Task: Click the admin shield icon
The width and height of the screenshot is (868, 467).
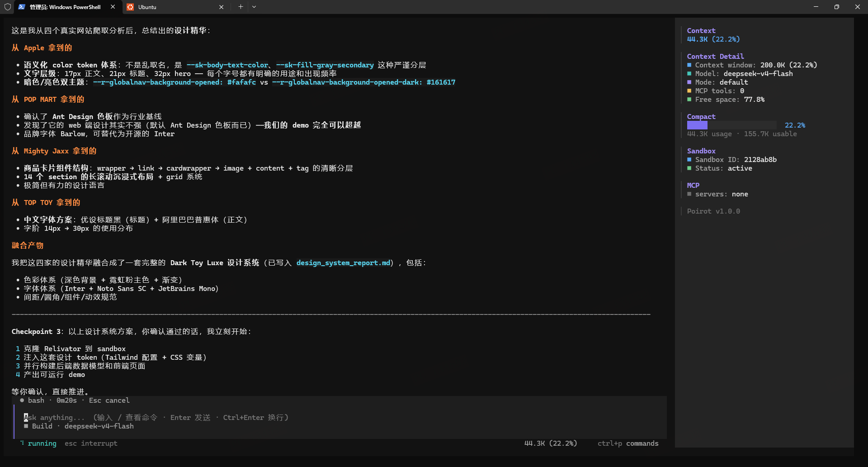Action: click(7, 7)
